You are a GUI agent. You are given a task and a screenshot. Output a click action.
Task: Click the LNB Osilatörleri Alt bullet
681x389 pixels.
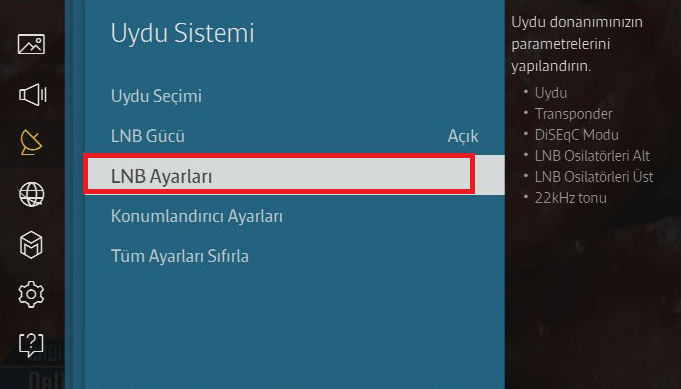coord(592,155)
